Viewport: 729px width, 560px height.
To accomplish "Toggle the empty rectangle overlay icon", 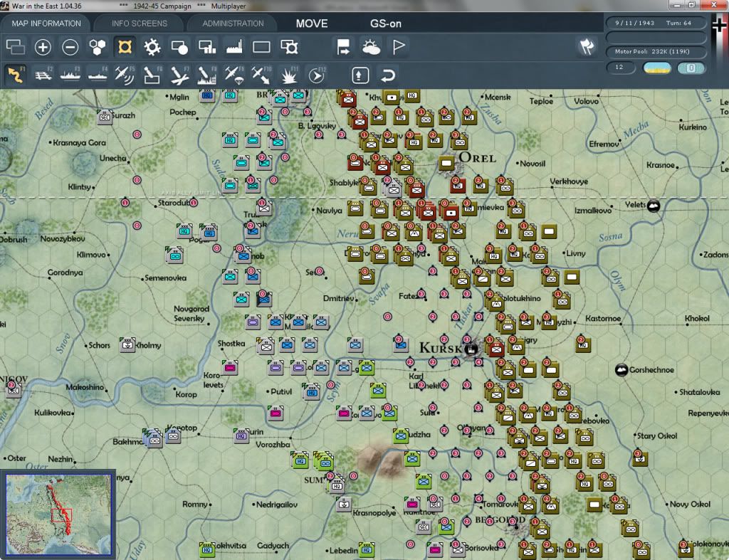I will click(261, 47).
